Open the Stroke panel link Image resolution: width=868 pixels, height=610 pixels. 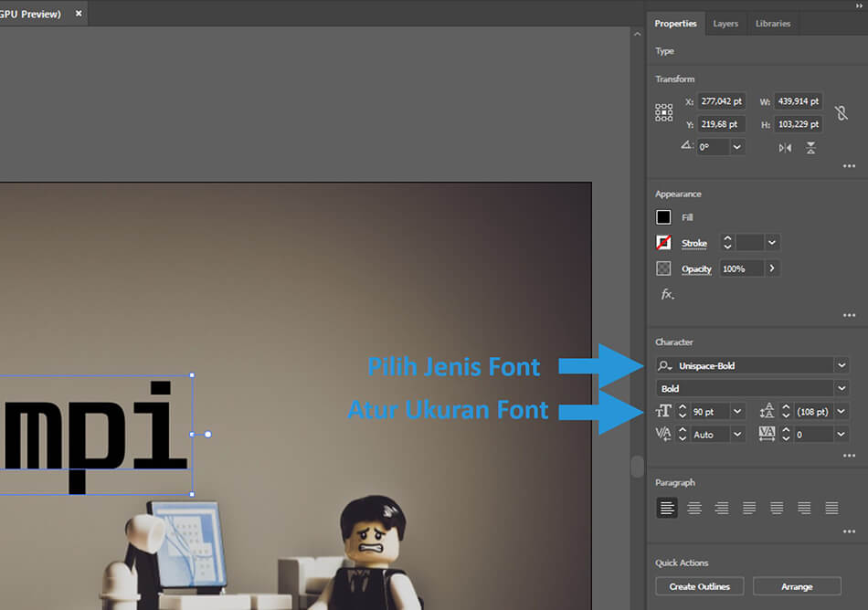point(694,243)
